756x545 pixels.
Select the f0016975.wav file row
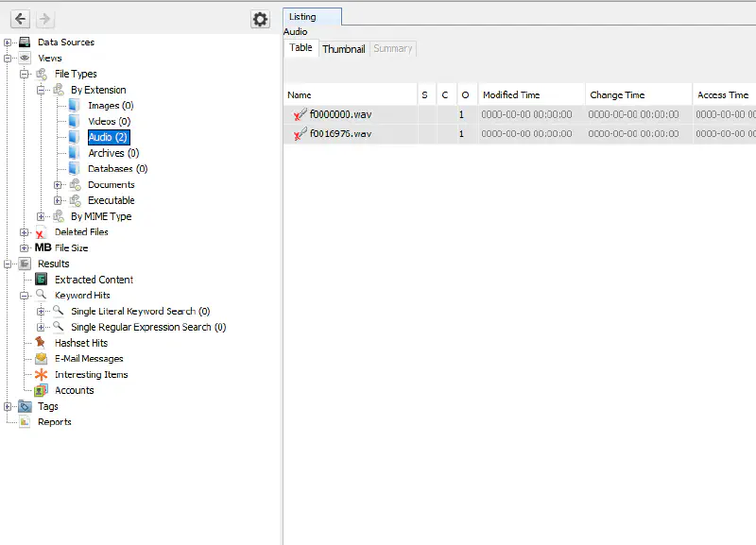[340, 134]
